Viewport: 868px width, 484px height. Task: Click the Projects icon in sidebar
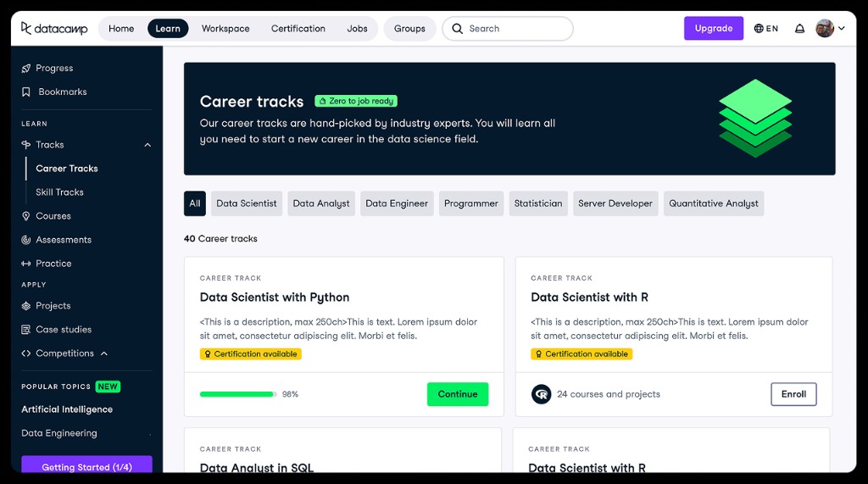[26, 306]
